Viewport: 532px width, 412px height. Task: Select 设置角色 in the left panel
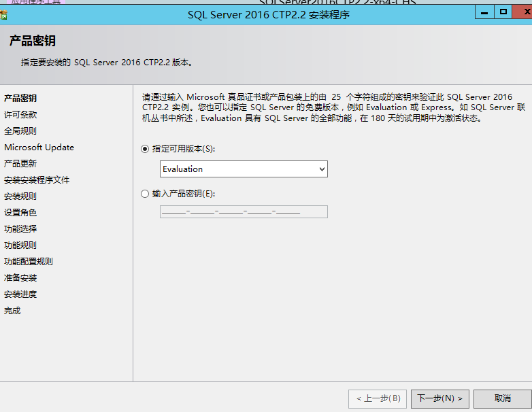20,213
